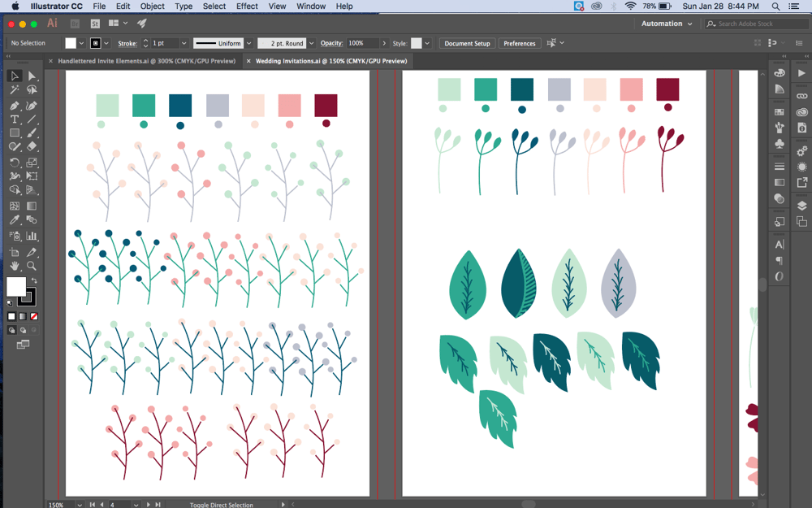Select the Eyedropper tool

tap(15, 219)
